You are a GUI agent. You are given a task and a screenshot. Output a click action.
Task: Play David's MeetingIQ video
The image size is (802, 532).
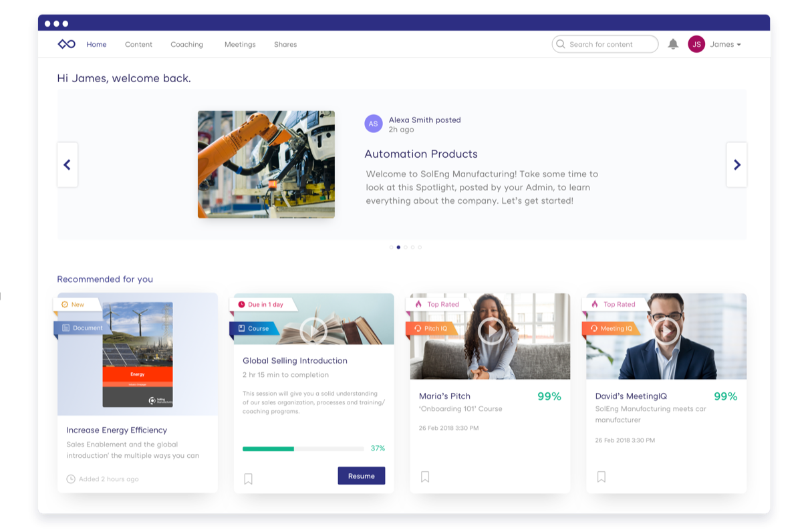pos(666,331)
